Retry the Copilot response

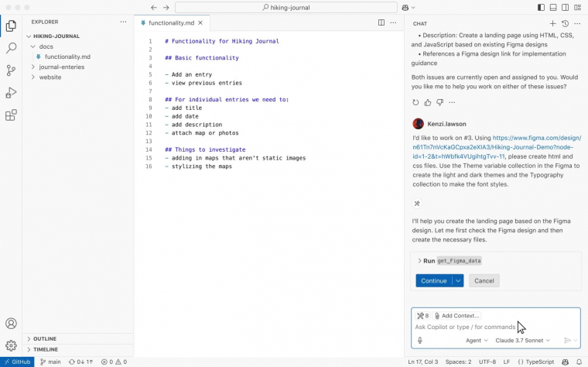[x=415, y=102]
